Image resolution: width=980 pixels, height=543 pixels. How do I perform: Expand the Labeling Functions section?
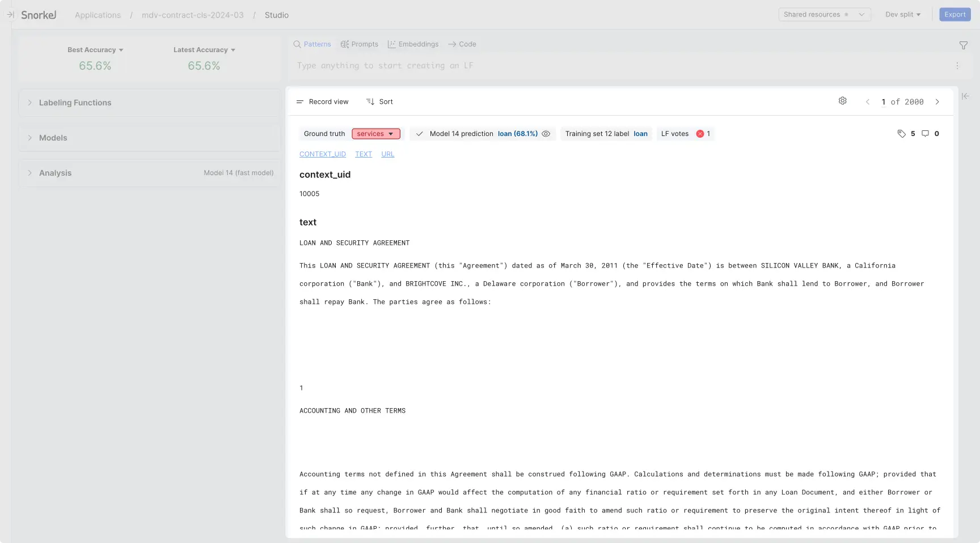click(150, 103)
